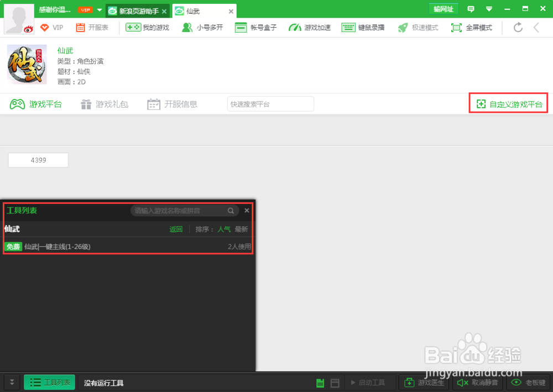Open the VIP section in toolbar
This screenshot has height=392, width=553.
click(51, 28)
